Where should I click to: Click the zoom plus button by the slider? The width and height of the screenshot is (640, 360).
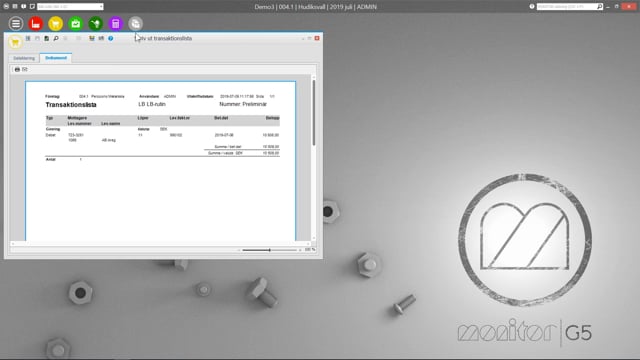[300, 250]
